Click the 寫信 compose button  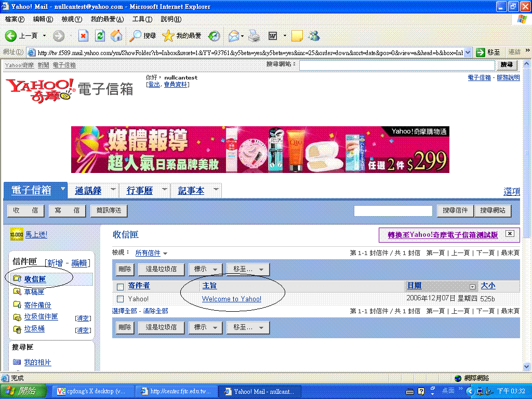tap(68, 210)
